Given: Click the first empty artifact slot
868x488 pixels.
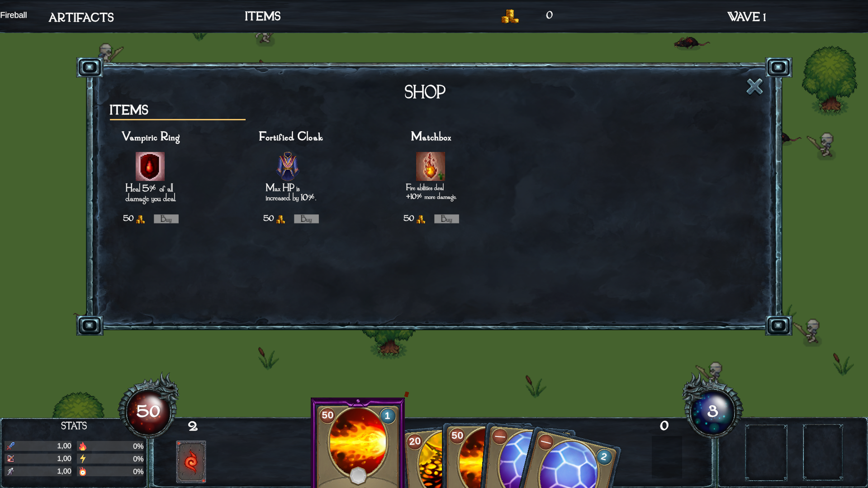Looking at the screenshot, I should click(766, 452).
